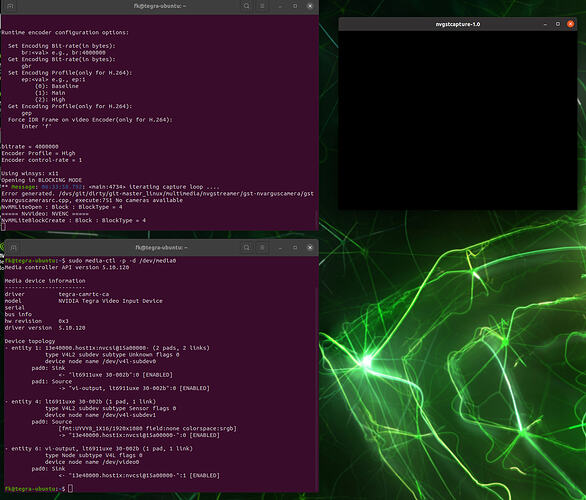Maximize the bottom terminal window
The height and width of the screenshot is (500, 586).
pyautogui.click(x=295, y=247)
